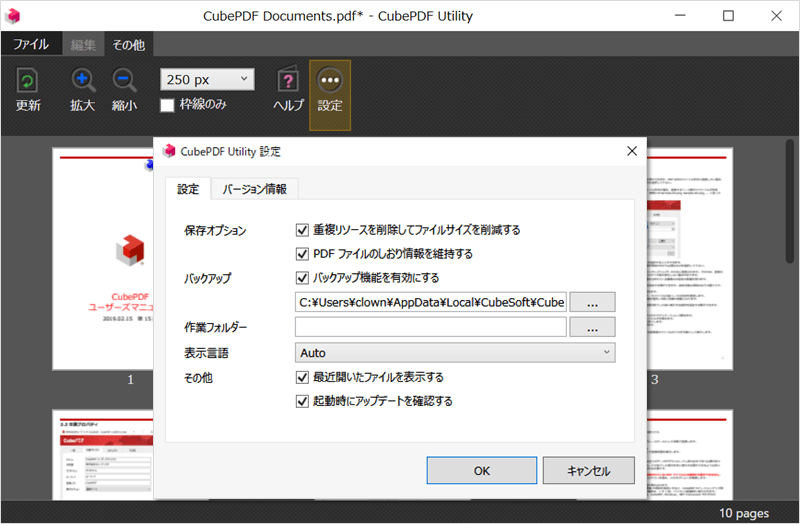Open the ヘルプ help icon
This screenshot has height=524, width=800.
click(288, 81)
